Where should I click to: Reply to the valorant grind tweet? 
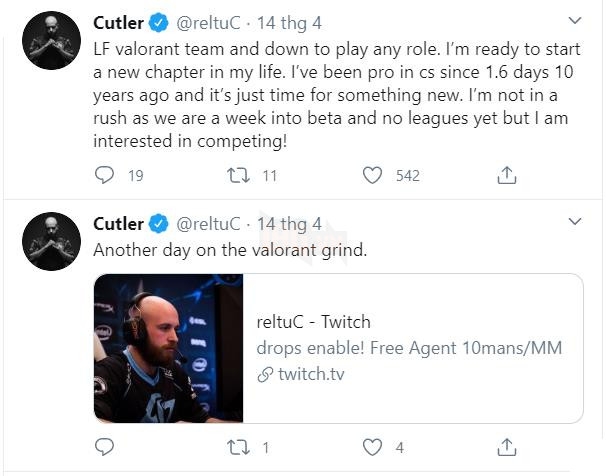tap(105, 447)
